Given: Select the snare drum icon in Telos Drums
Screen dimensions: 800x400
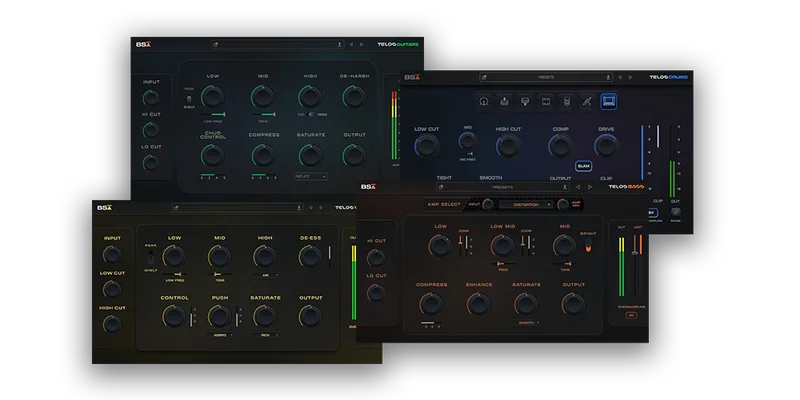Looking at the screenshot, I should (504, 101).
